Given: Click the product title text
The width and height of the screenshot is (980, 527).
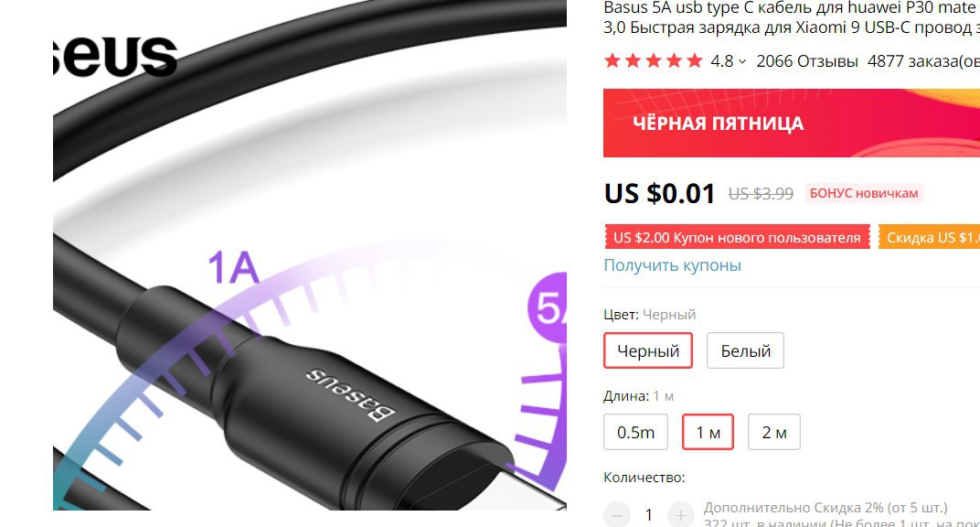Looking at the screenshot, I should [x=792, y=17].
